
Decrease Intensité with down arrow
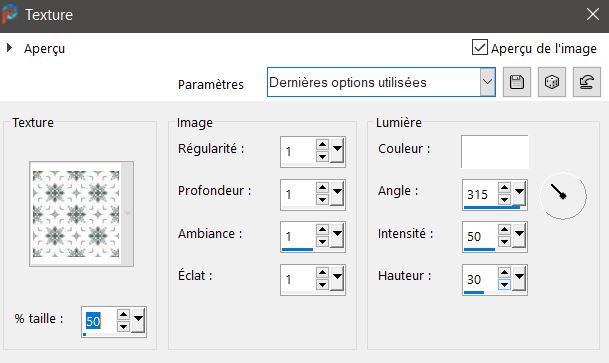(504, 242)
